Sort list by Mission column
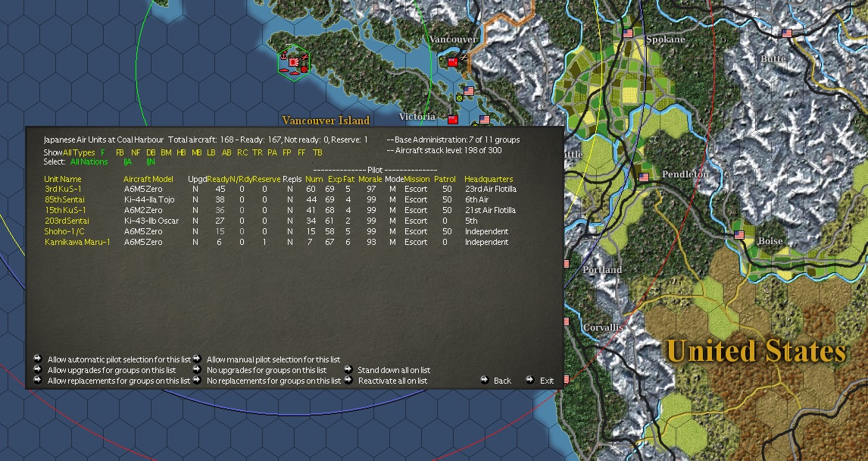868x461 pixels. (x=417, y=179)
